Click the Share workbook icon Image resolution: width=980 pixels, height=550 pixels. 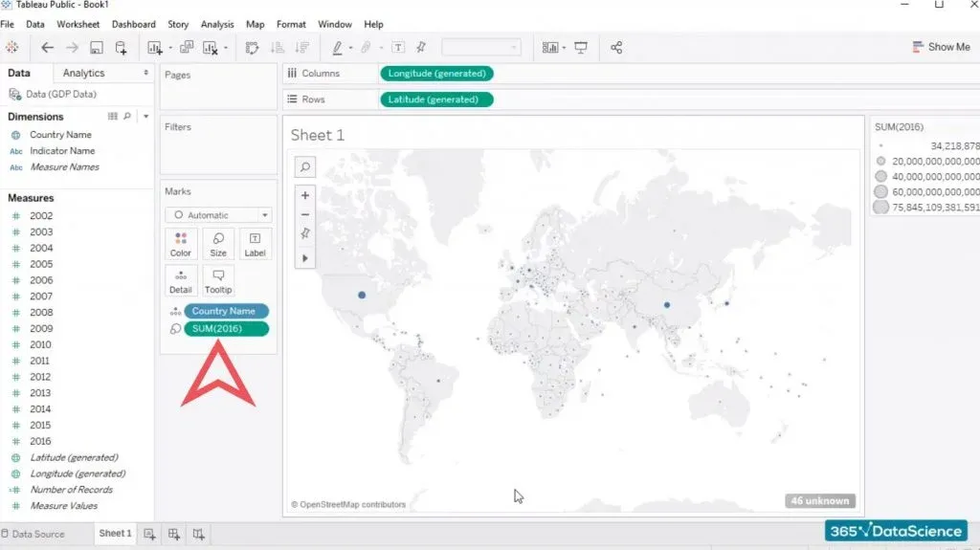coord(616,48)
